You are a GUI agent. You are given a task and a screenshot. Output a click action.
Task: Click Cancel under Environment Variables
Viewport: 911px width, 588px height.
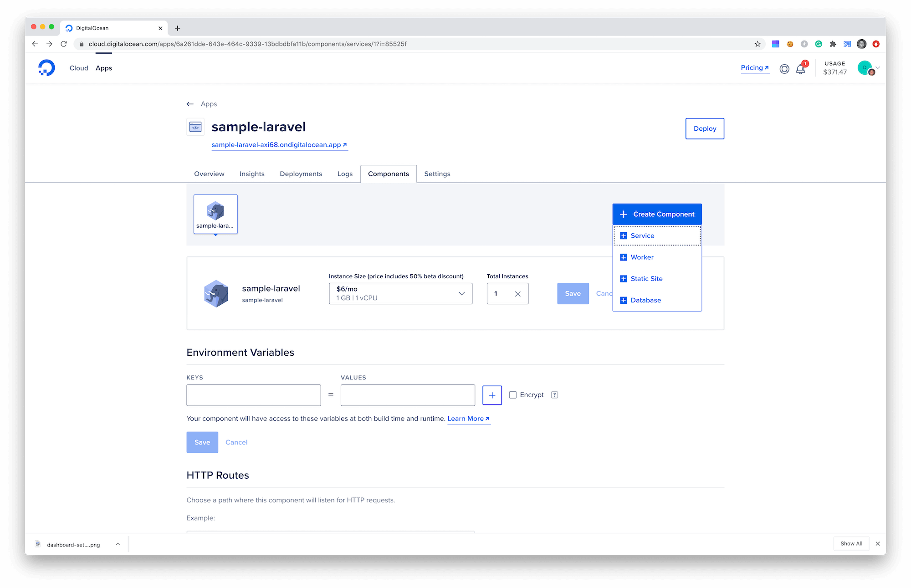(236, 442)
